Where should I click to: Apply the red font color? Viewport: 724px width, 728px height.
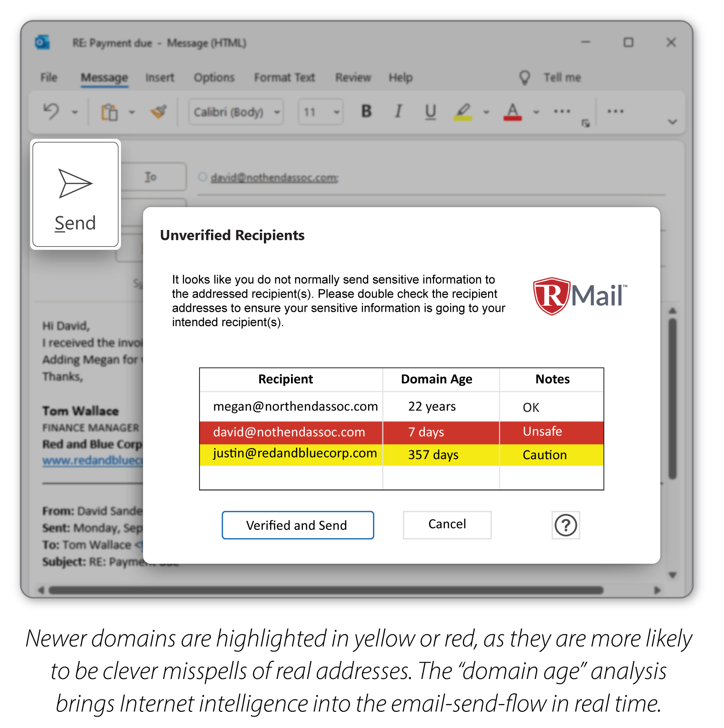point(513,112)
